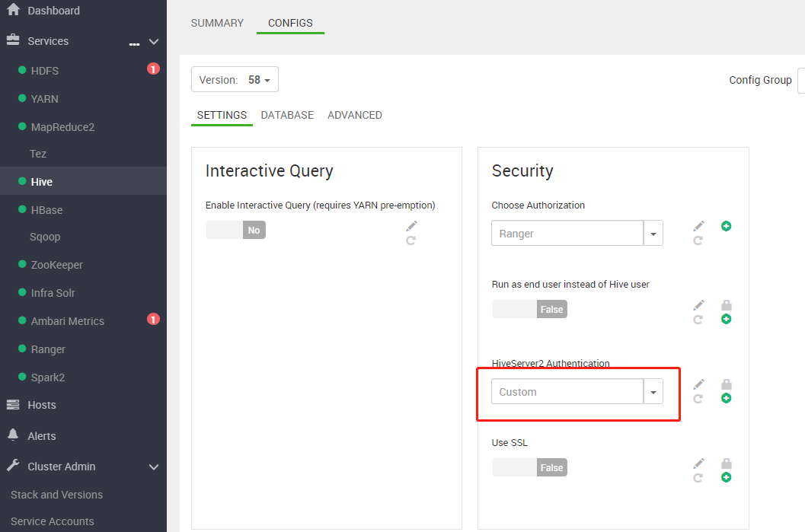Open the Ranger service in sidebar

click(48, 349)
